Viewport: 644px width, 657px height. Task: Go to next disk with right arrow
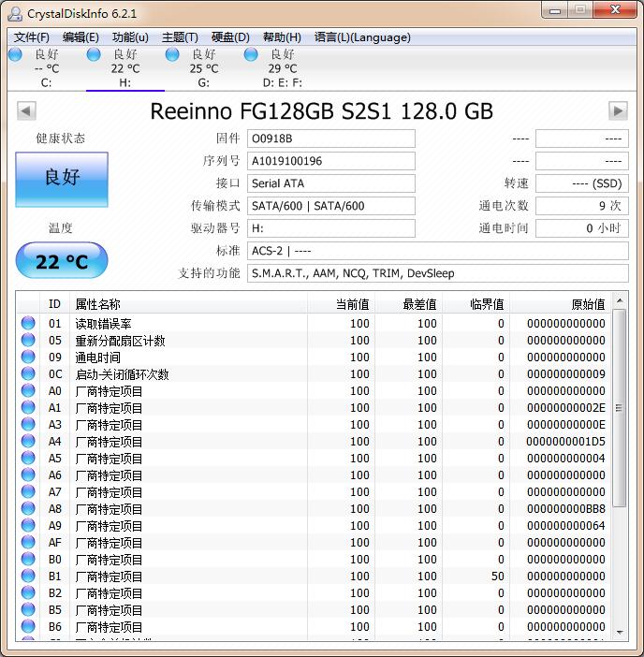(618, 111)
